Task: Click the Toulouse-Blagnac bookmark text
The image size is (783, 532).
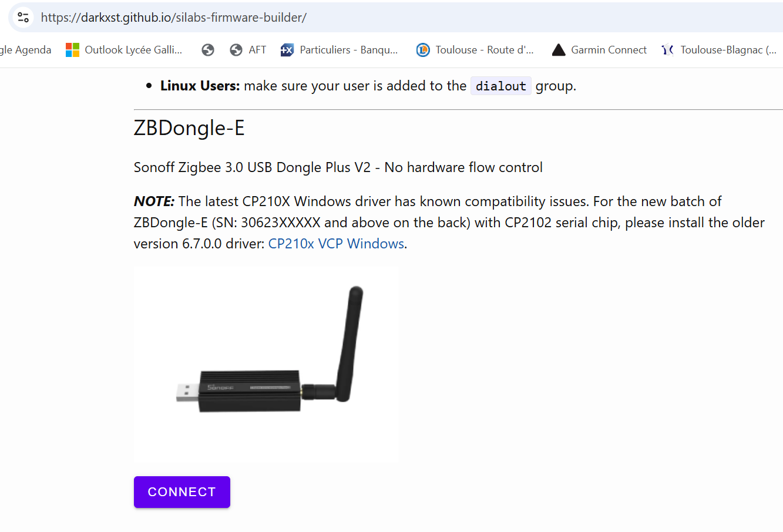Action: (x=728, y=50)
